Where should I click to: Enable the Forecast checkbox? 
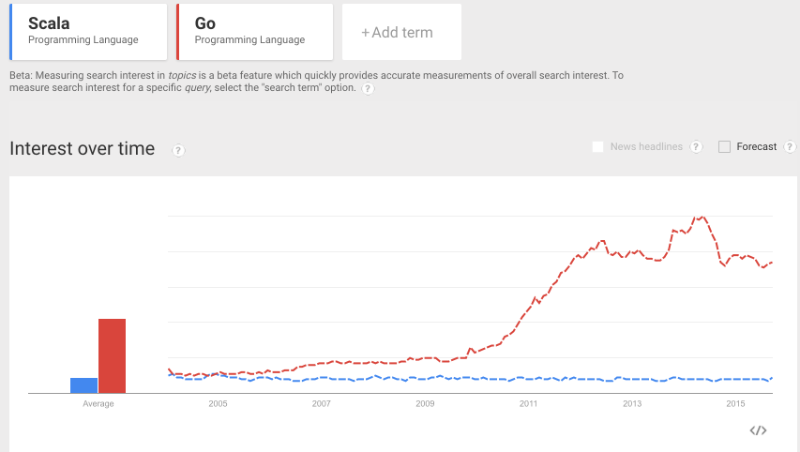(725, 147)
